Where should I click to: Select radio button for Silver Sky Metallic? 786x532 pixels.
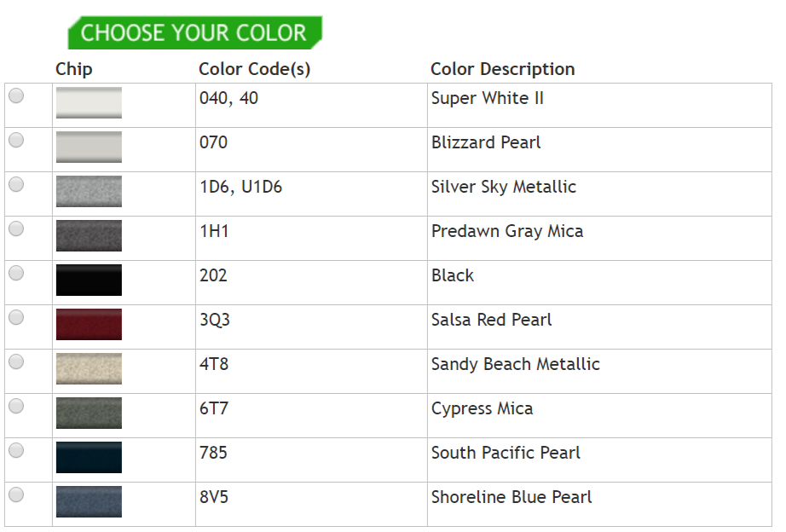pos(16,185)
